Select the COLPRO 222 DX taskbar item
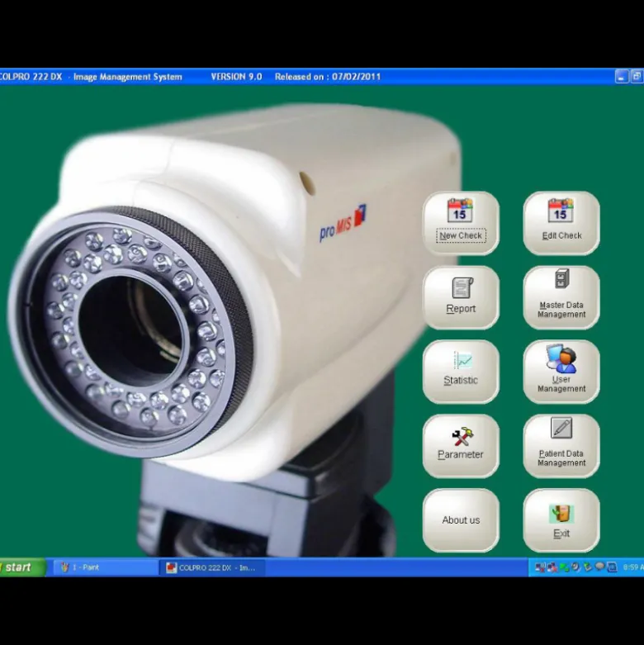 [x=213, y=567]
